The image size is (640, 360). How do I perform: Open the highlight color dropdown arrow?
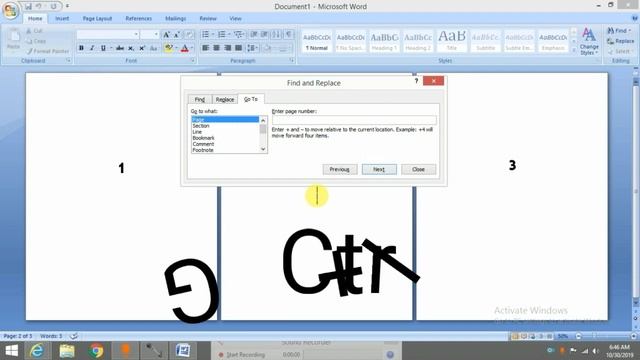point(176,48)
